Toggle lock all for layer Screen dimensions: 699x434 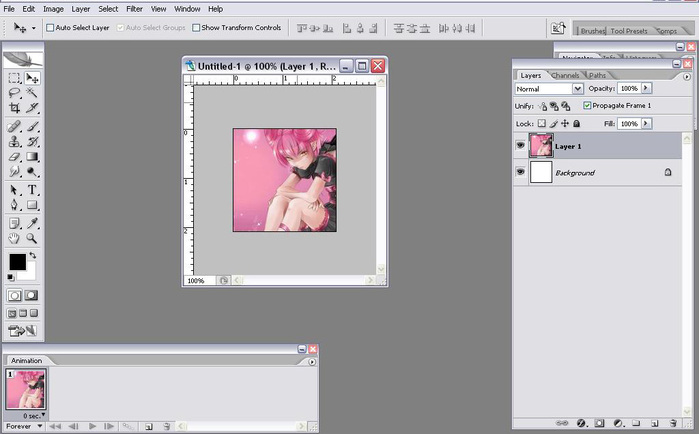[x=576, y=123]
